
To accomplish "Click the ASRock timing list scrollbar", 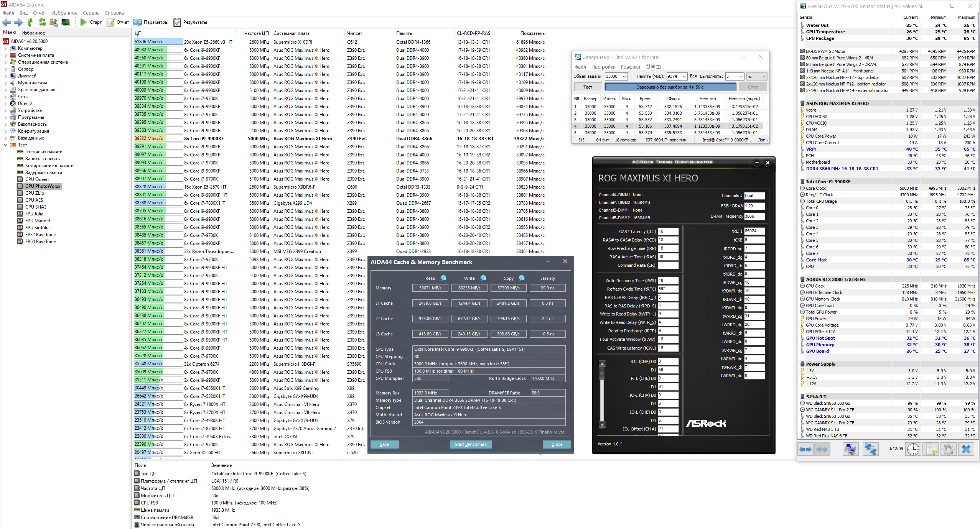I will coord(602,395).
